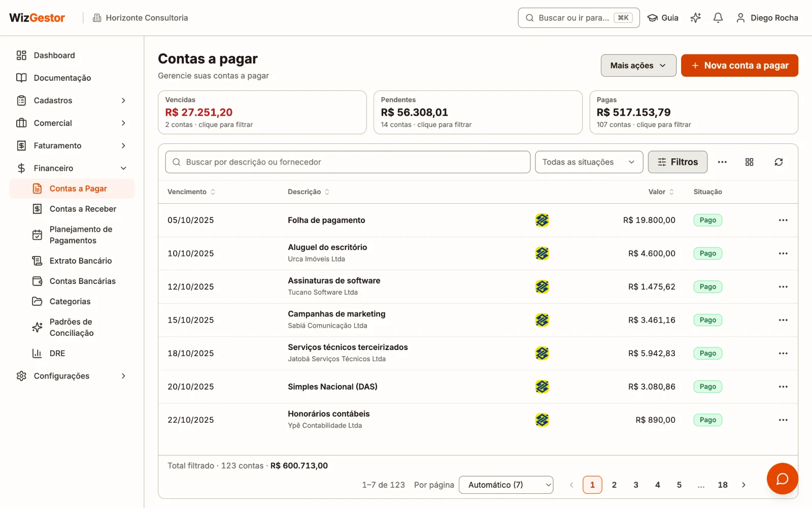Open Documentação in sidebar
The height and width of the screenshot is (508, 812).
pos(72,78)
